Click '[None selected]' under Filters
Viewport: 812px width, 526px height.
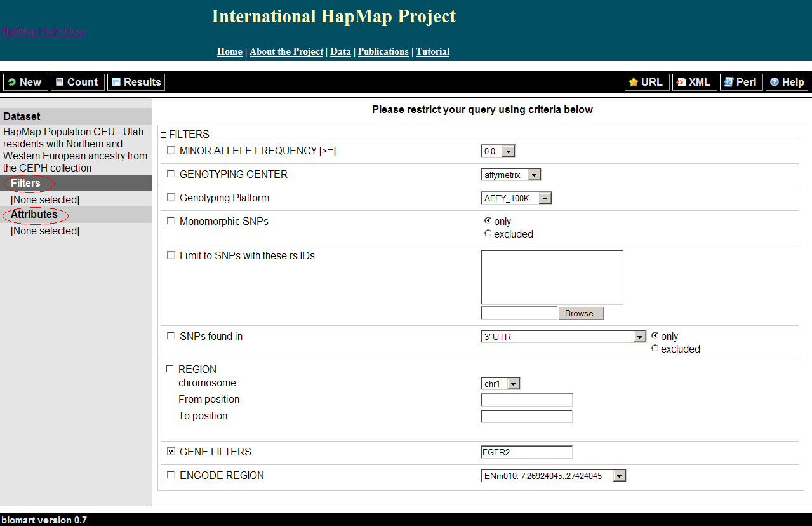[45, 199]
